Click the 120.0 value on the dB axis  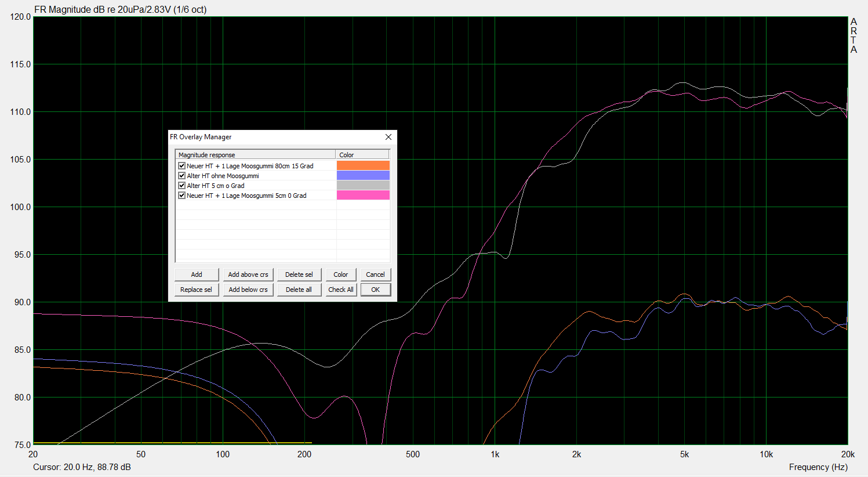[x=20, y=17]
